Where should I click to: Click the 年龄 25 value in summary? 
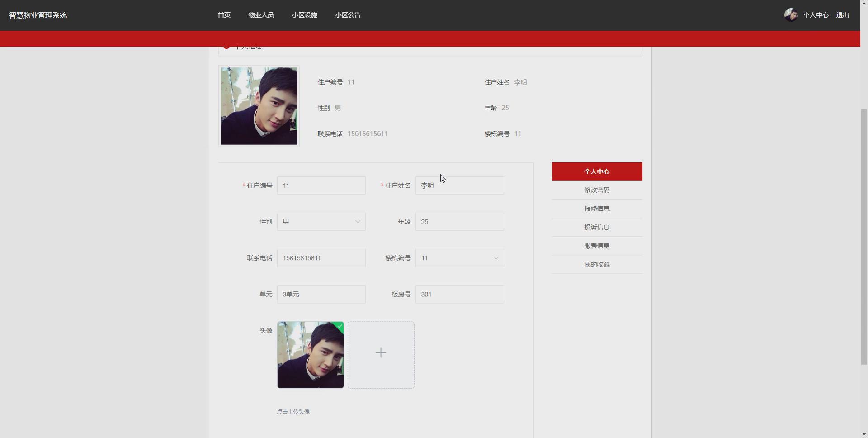click(x=505, y=108)
